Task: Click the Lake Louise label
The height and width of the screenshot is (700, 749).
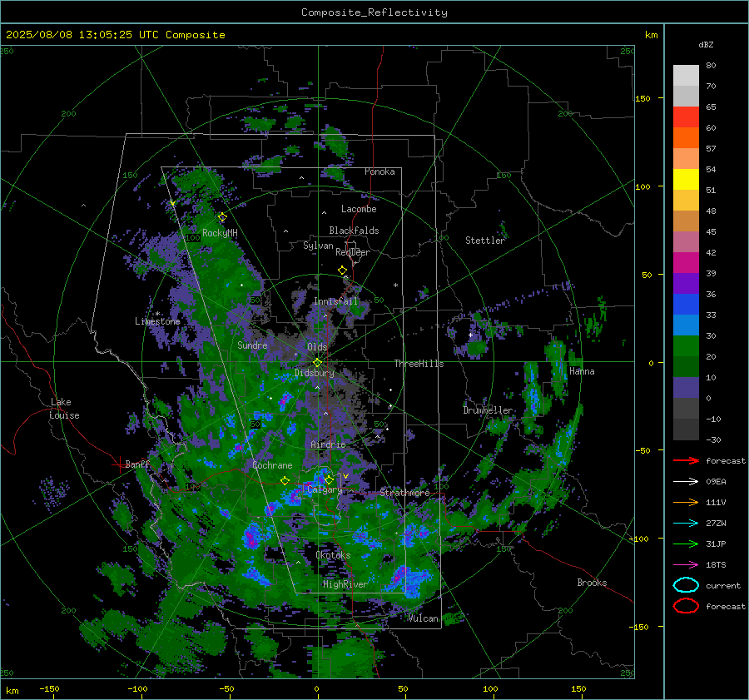Action: (64, 409)
